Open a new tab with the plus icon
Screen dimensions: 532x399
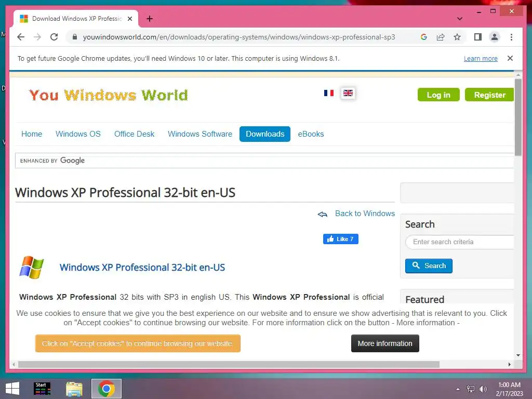pyautogui.click(x=150, y=19)
